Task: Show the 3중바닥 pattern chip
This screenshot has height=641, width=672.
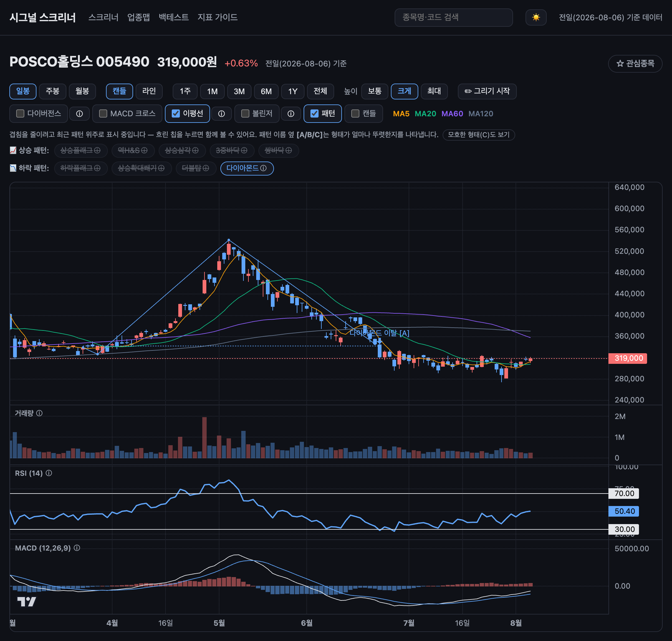Action: point(232,150)
